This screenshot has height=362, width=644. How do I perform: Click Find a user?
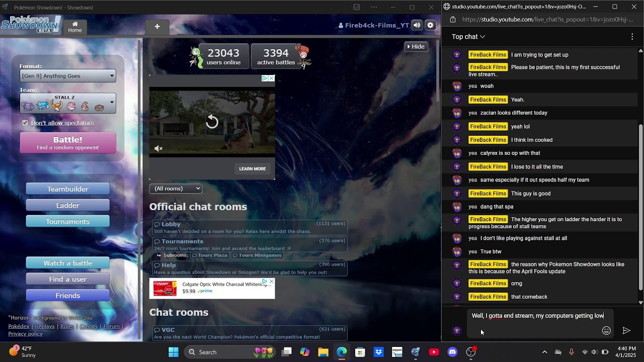pos(68,279)
